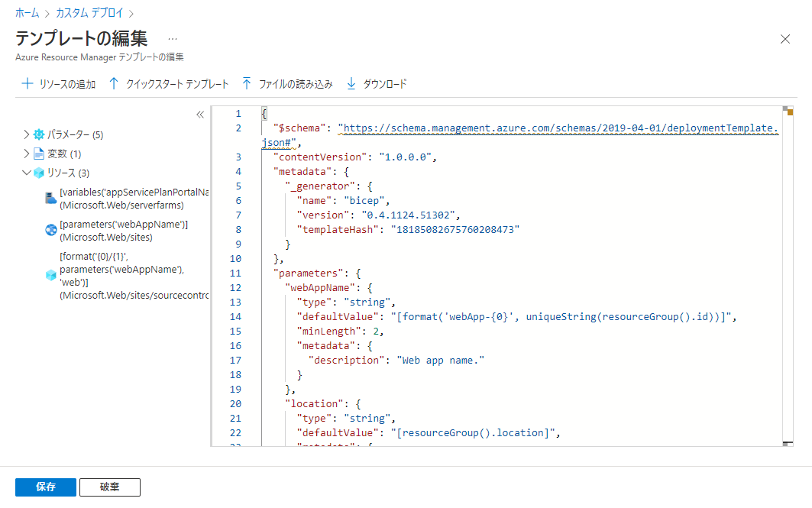Save the template with the 保存 button
812x508 pixels.
(x=45, y=487)
